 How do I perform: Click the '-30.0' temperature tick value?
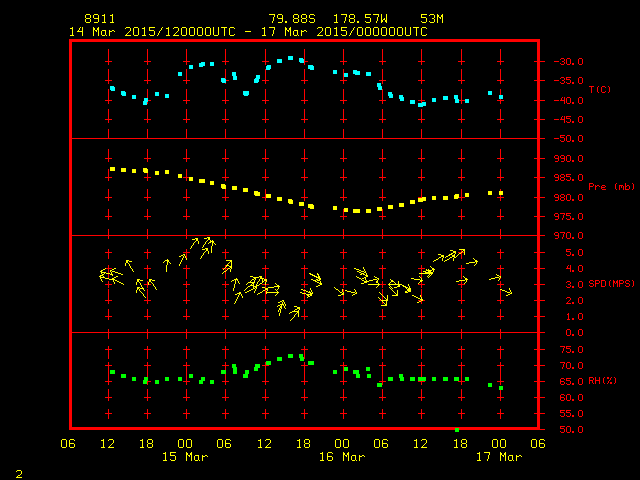pos(569,62)
